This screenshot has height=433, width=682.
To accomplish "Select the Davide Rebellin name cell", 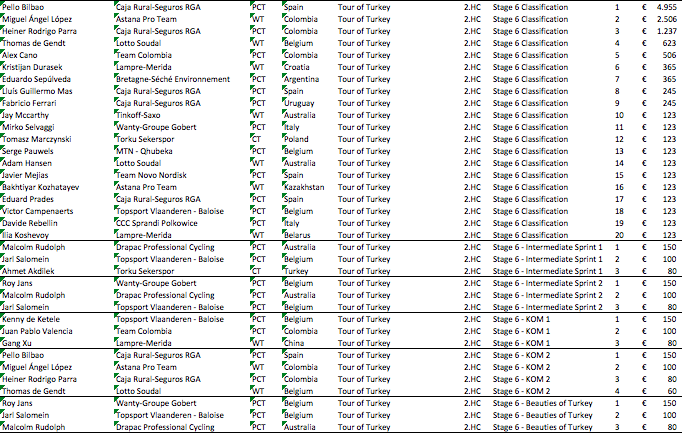I will point(30,223).
